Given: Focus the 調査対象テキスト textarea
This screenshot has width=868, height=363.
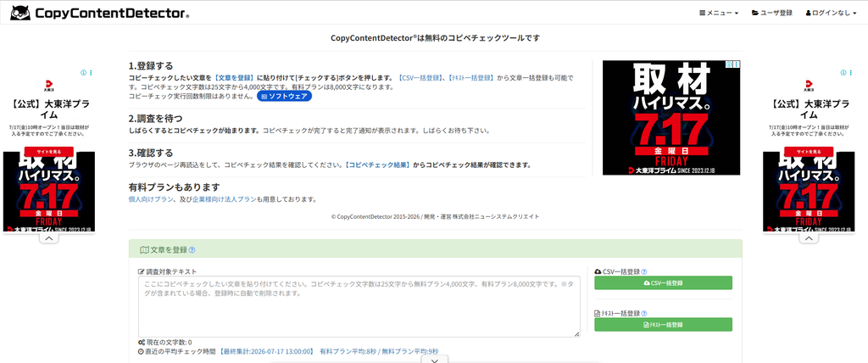Looking at the screenshot, I should click(359, 306).
